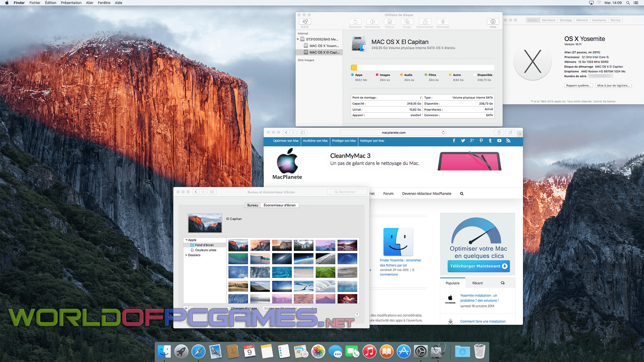Image resolution: width=644 pixels, height=362 pixels.
Task: Collapse the ST31000528AS disk tree
Action: 298,40
